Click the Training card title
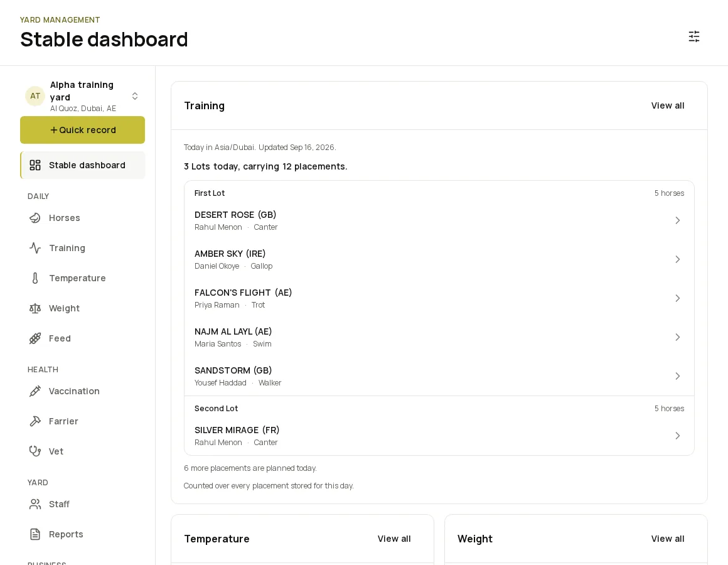This screenshot has height=565, width=728. point(205,106)
